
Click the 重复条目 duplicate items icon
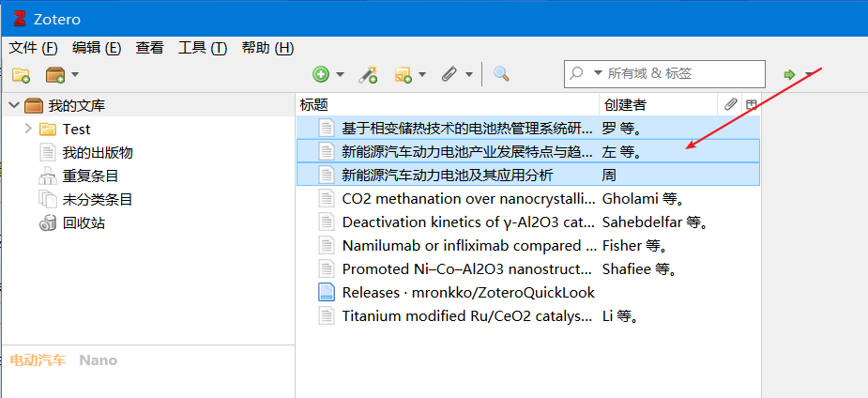click(x=48, y=176)
